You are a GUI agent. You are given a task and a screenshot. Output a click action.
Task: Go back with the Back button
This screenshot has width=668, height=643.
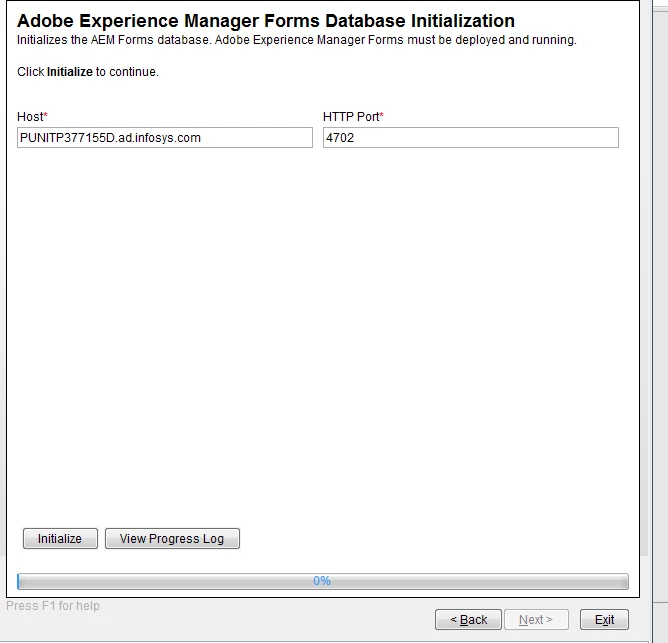click(468, 620)
